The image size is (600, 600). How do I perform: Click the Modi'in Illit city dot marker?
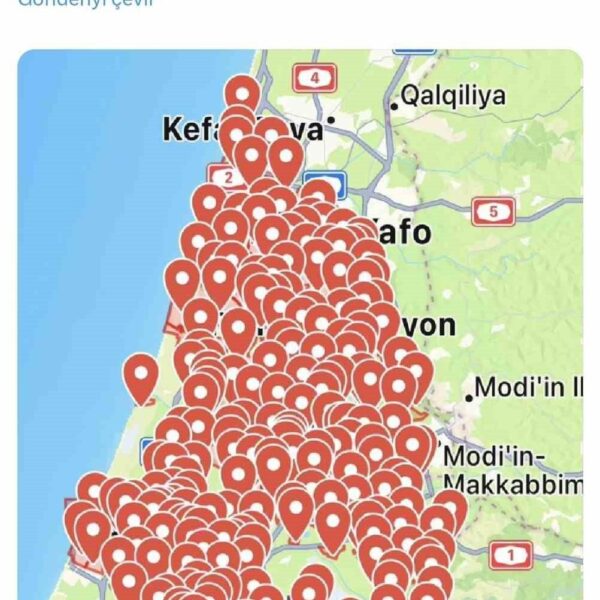click(x=469, y=398)
